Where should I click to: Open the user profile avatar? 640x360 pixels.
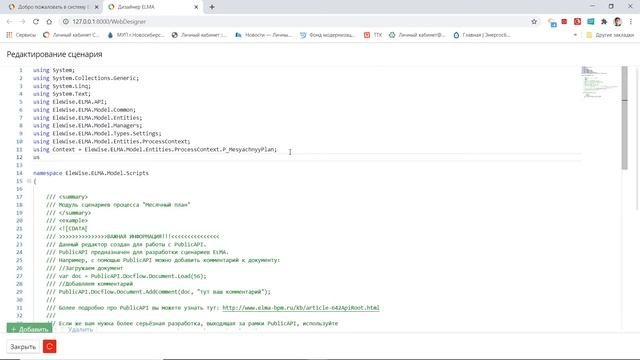pos(618,22)
